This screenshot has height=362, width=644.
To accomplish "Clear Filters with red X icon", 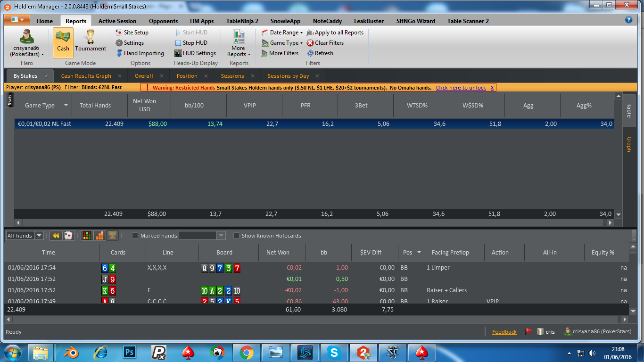I will click(x=325, y=43).
